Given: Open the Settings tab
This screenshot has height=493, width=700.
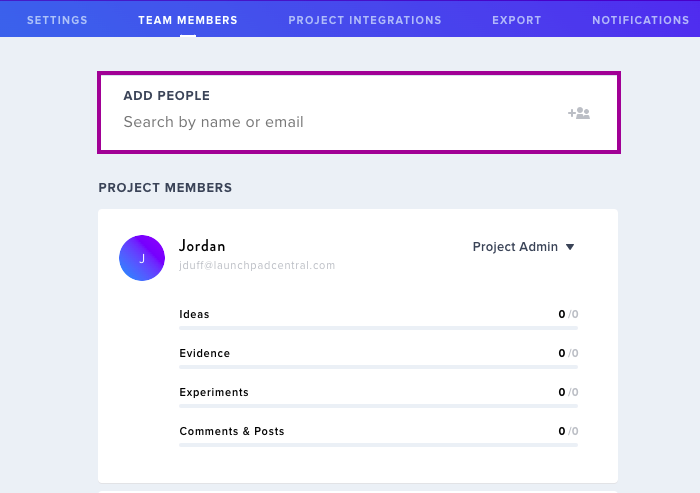Looking at the screenshot, I should (x=57, y=20).
